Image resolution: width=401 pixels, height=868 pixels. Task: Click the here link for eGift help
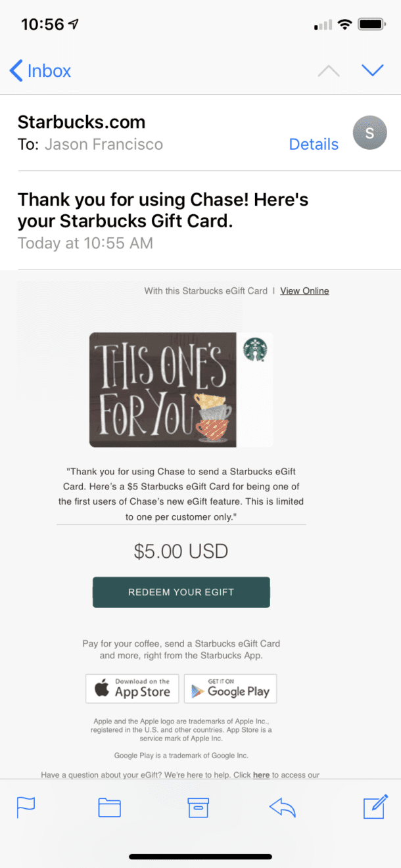point(261,775)
